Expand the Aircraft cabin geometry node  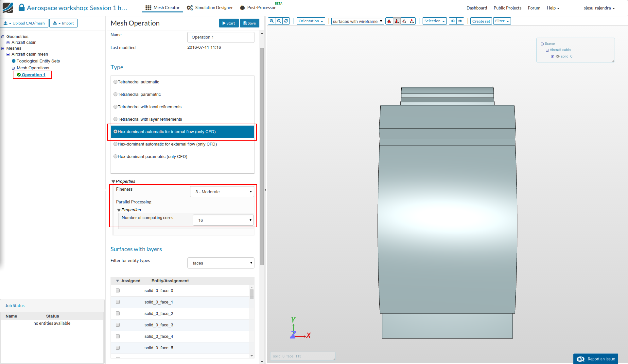[8, 43]
